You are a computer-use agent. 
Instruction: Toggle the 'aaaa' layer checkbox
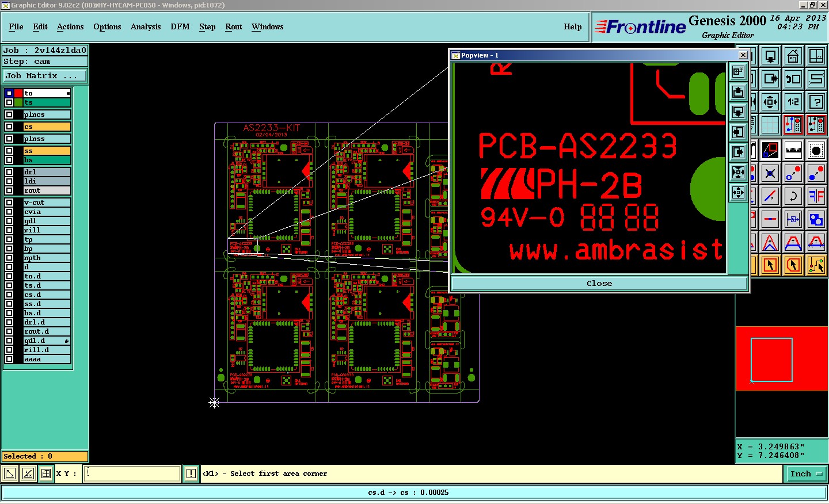[9, 359]
